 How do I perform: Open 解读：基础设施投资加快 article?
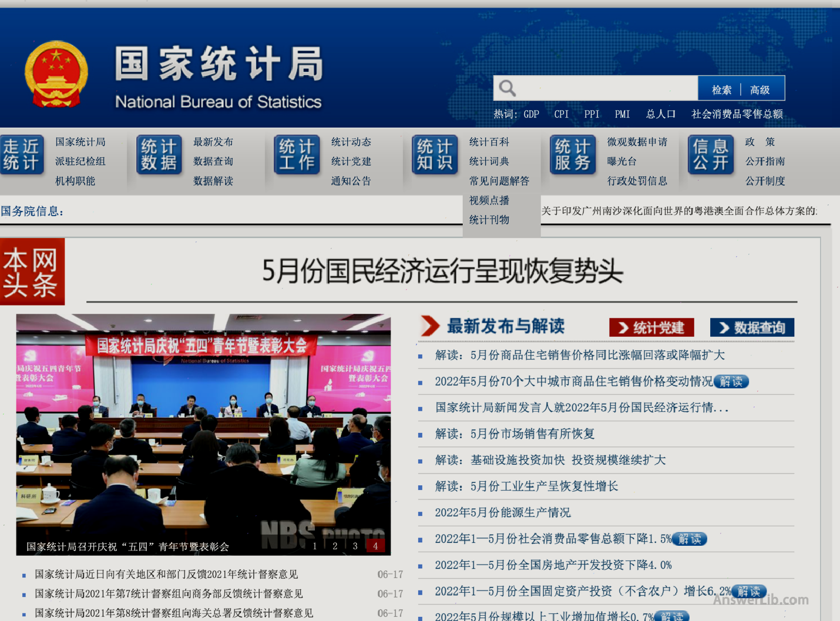[x=550, y=460]
